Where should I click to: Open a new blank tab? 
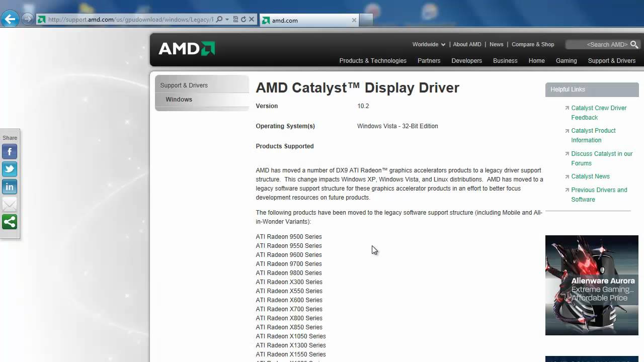[366, 20]
